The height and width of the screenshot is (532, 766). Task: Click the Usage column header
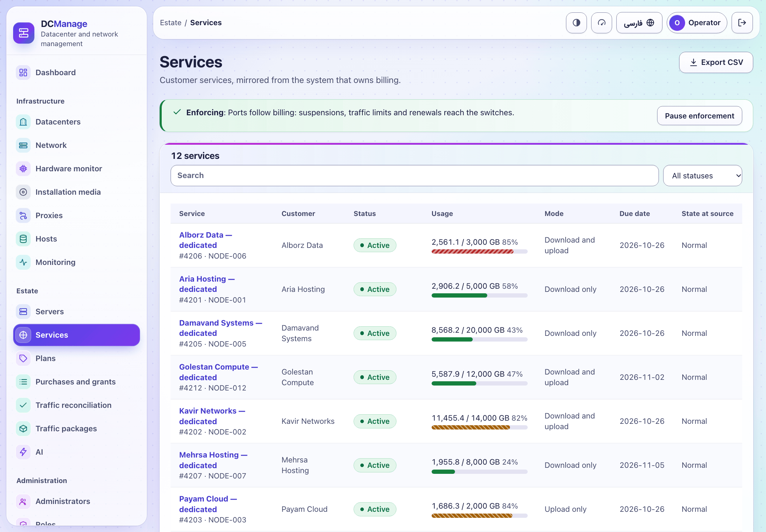[442, 214]
